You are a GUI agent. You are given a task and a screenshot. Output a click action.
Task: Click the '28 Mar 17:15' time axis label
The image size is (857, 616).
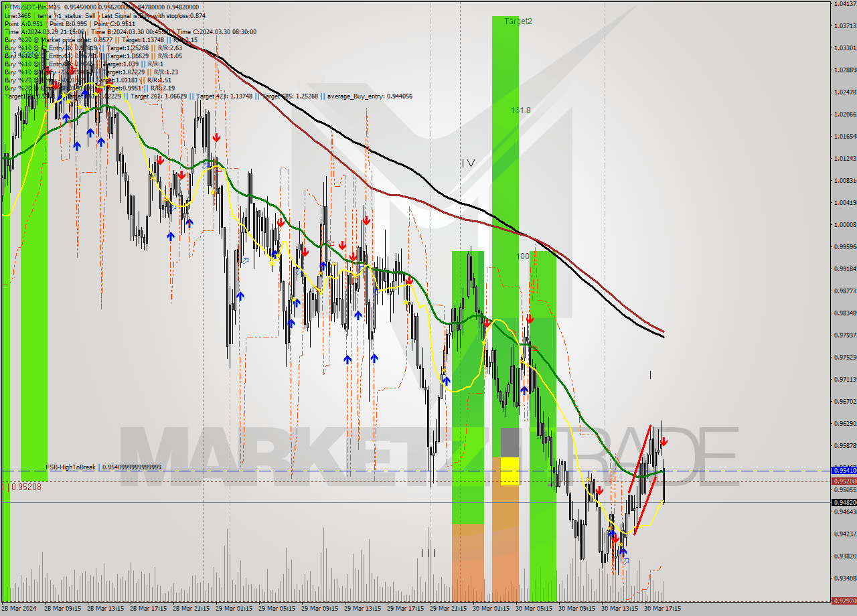[x=148, y=609]
